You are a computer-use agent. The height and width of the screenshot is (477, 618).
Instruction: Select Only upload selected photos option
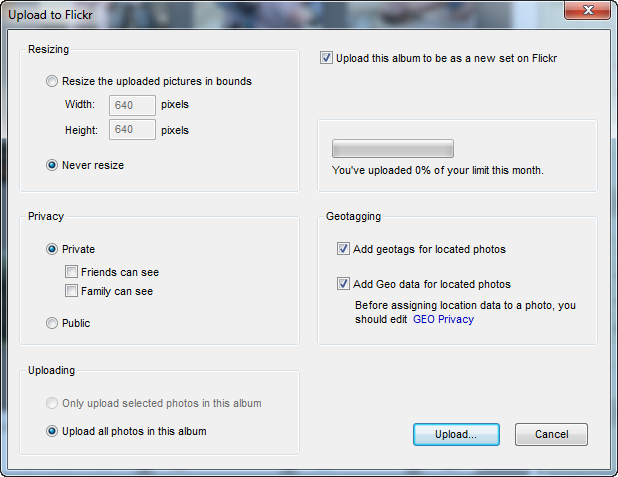(52, 403)
